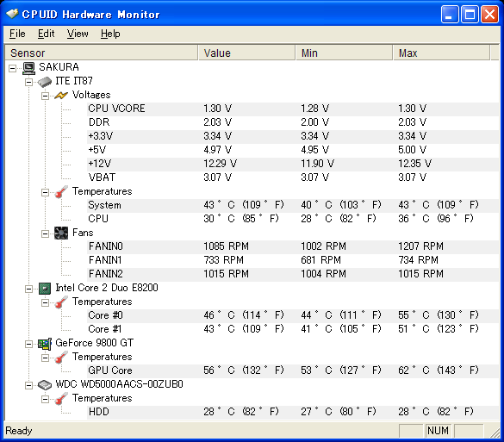Click the WDC hard drive icon

pos(45,385)
